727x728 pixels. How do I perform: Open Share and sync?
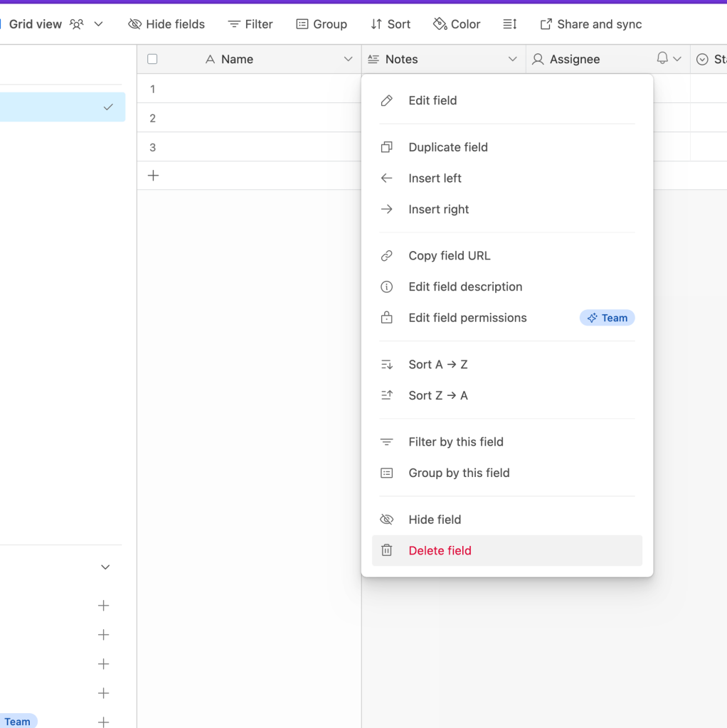[590, 23]
